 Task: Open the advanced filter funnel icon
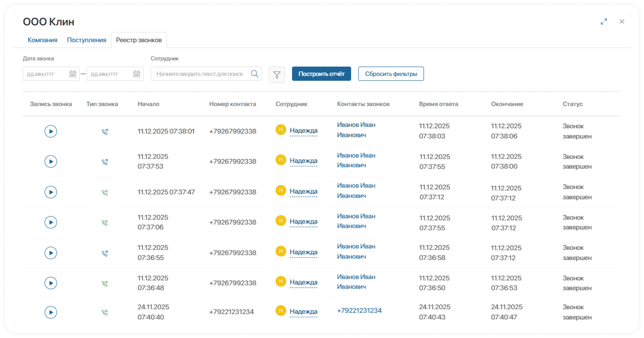[x=277, y=74]
